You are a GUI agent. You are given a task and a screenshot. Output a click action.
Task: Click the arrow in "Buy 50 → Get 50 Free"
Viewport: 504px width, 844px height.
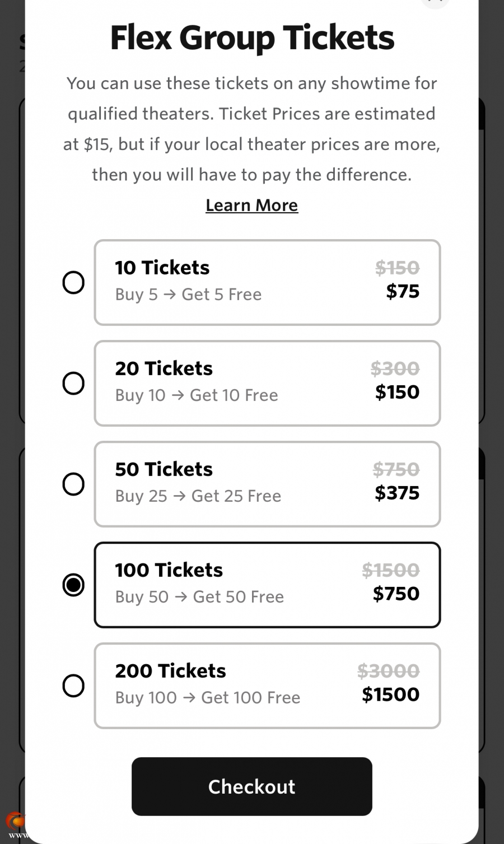pyautogui.click(x=181, y=597)
